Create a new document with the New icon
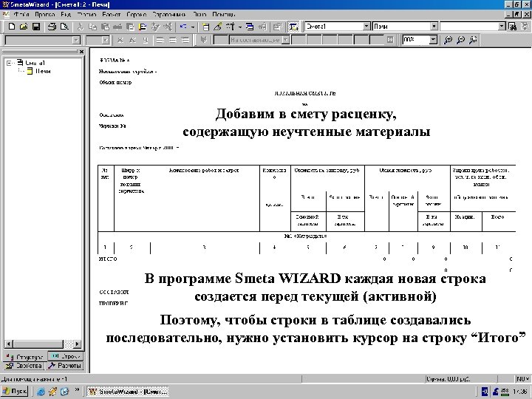Viewport: 532px width, 399px height. tap(12, 27)
